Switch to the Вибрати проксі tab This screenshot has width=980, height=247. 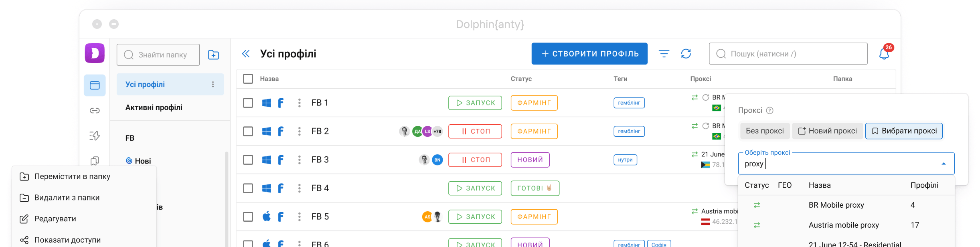point(904,131)
